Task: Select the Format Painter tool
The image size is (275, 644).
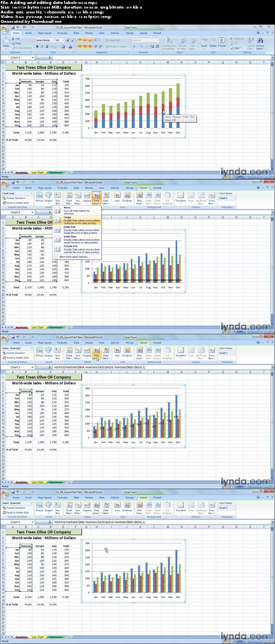Action: pos(22,48)
